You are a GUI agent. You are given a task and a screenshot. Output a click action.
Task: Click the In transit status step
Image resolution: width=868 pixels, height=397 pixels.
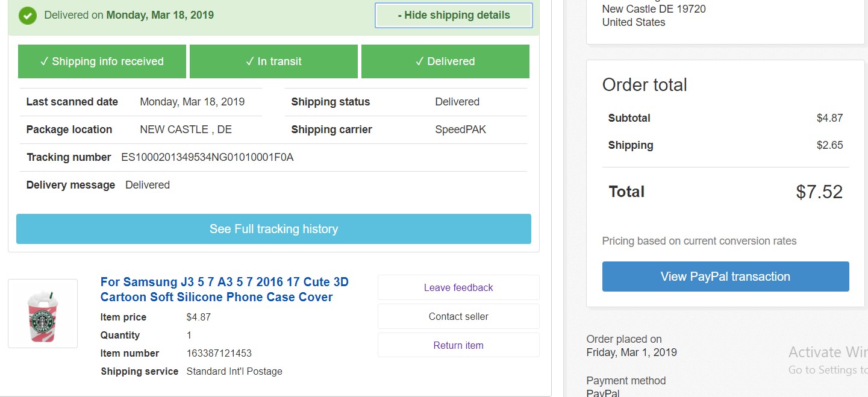pos(273,61)
